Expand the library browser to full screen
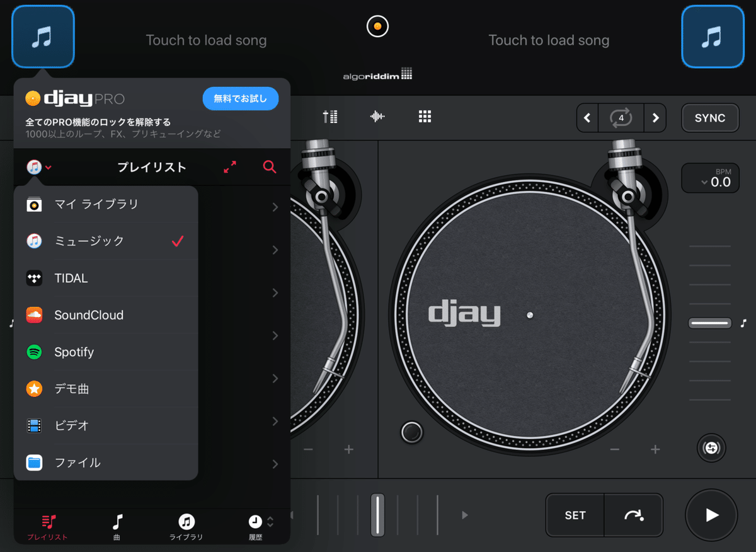 (230, 167)
